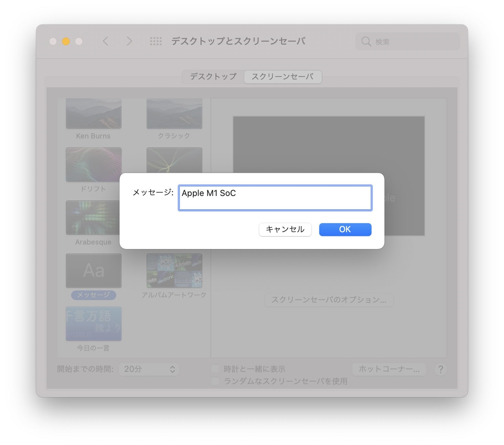Select the ドリフト screensaver thumbnail

[x=94, y=165]
